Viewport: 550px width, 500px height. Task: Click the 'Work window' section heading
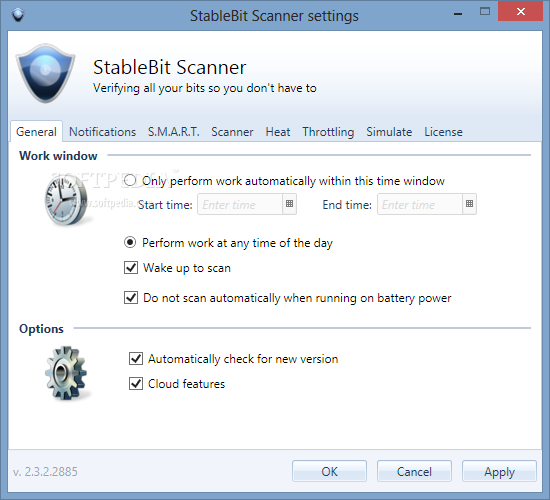[x=58, y=155]
